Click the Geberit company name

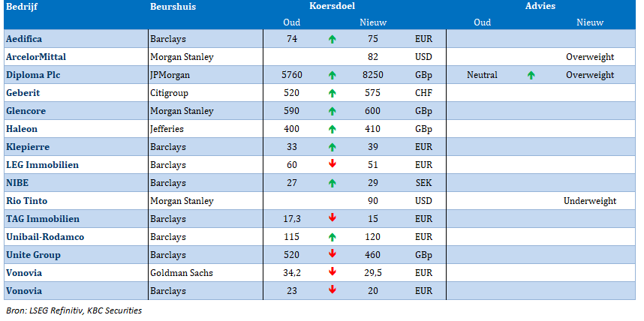[x=23, y=93]
